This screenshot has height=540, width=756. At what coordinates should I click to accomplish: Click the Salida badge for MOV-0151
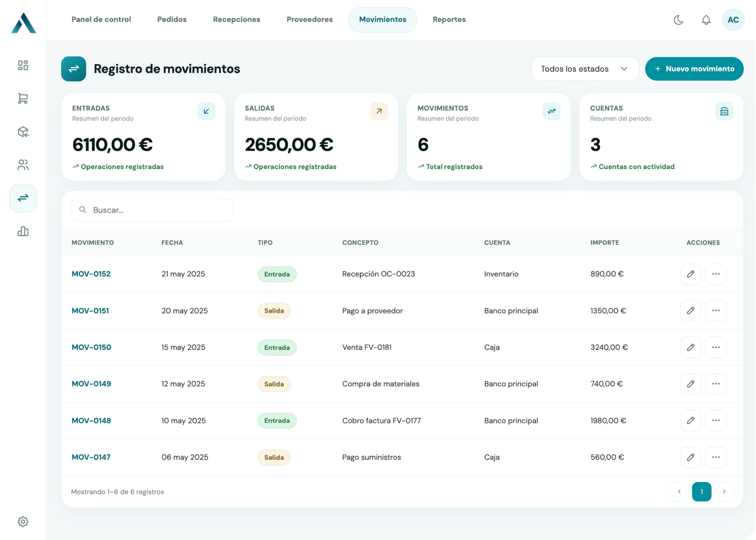274,310
